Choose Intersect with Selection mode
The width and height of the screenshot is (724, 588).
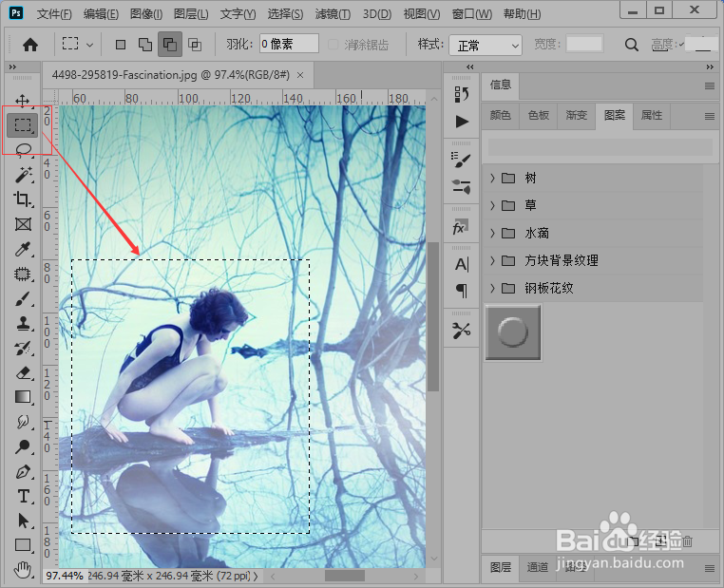tap(195, 45)
